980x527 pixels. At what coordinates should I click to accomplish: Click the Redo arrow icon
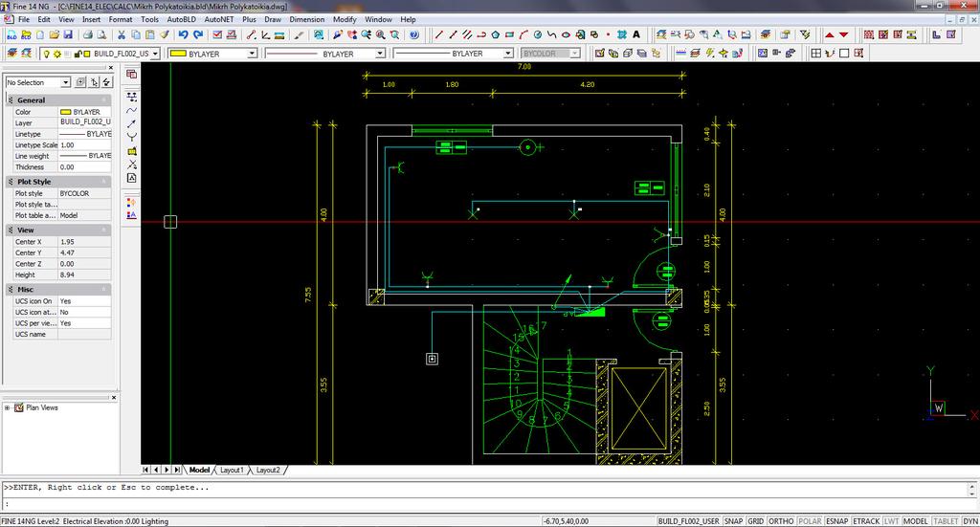198,35
